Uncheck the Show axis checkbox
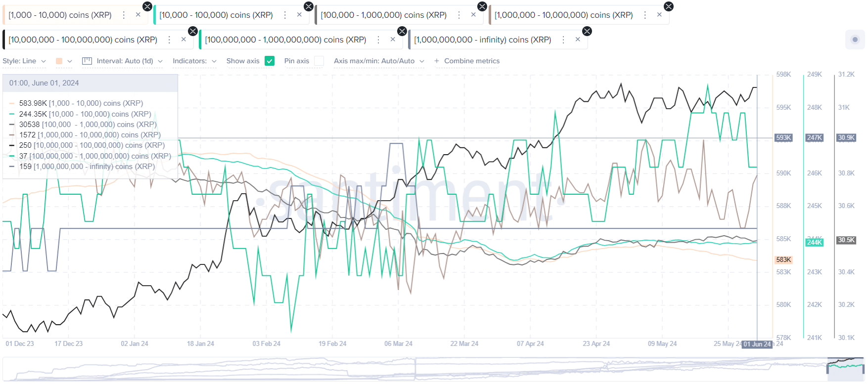Viewport: 868px width, 384px height. (x=270, y=61)
